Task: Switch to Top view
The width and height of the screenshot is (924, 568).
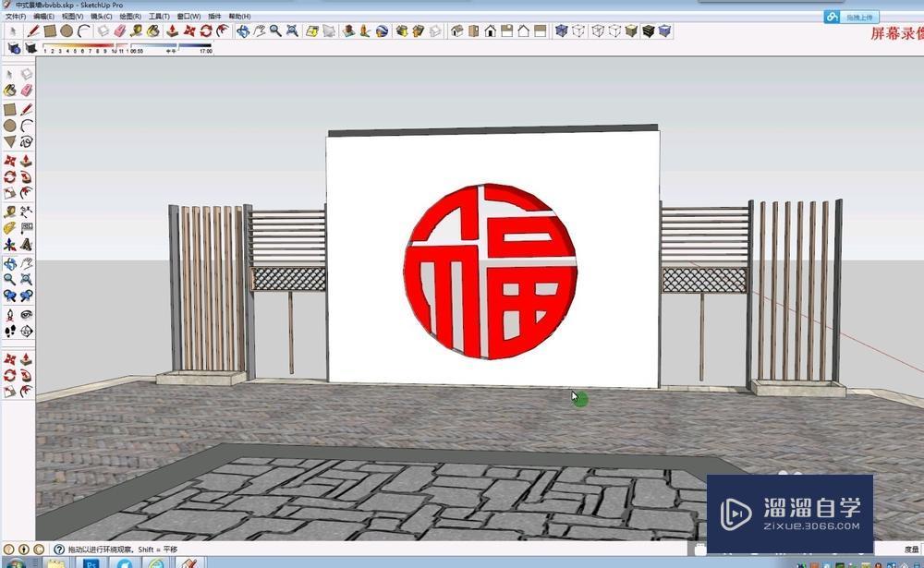Action: (473, 30)
